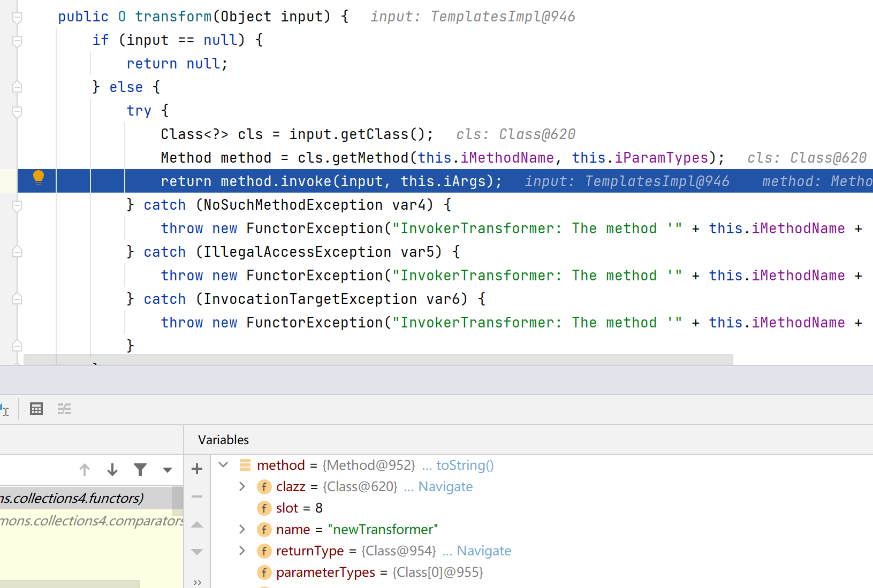The height and width of the screenshot is (588, 873).
Task: Click the {Method@952} value text
Action: (x=369, y=465)
